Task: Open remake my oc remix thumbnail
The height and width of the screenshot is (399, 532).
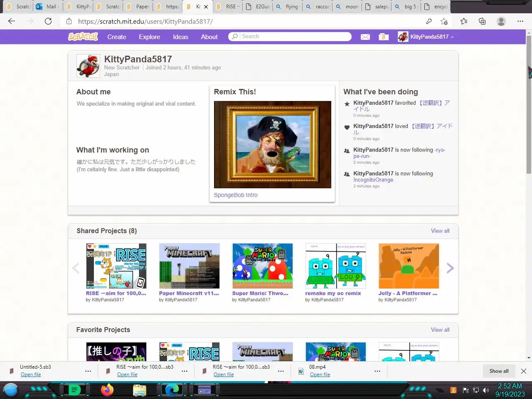Action: [336, 266]
